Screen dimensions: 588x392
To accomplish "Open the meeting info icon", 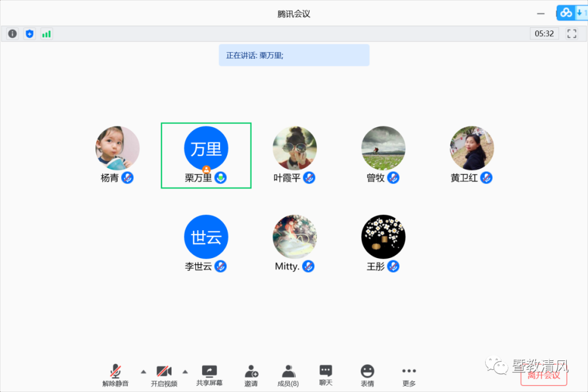I will pyautogui.click(x=13, y=34).
